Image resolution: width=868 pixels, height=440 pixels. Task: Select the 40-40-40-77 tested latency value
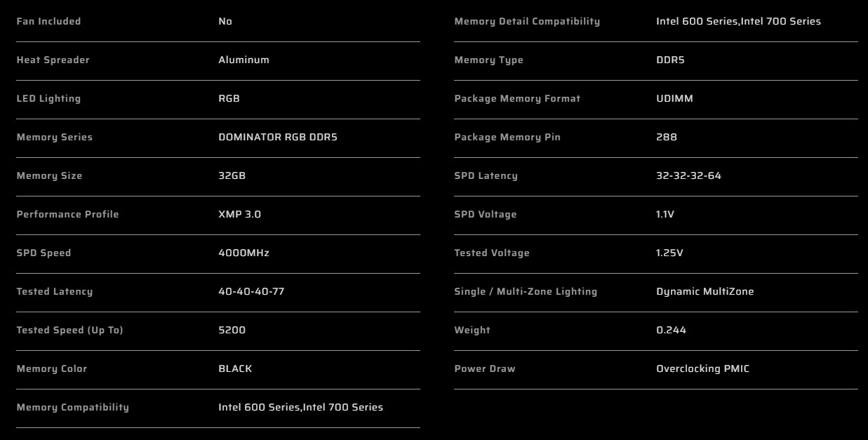click(251, 291)
